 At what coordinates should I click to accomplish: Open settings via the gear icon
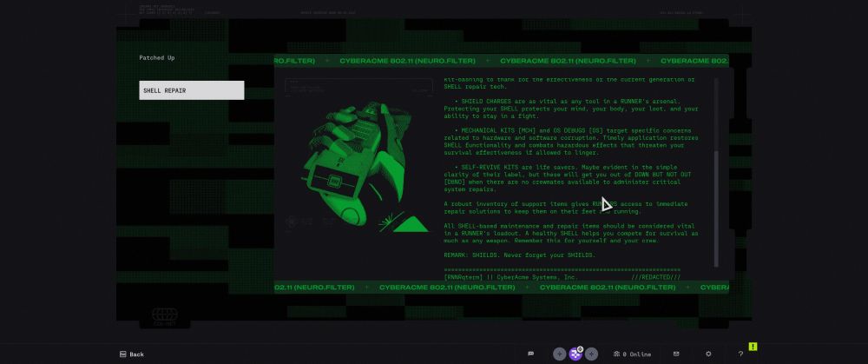click(708, 354)
